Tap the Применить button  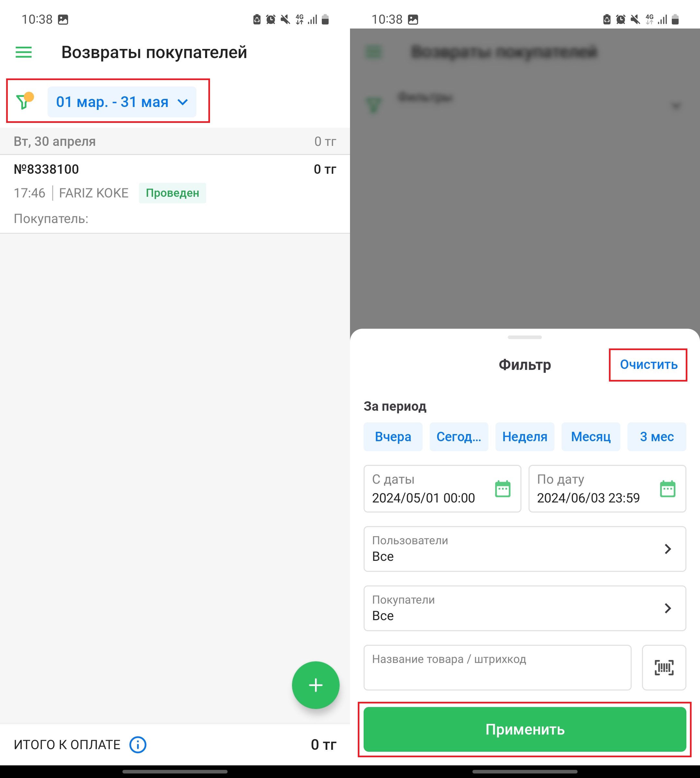[525, 729]
